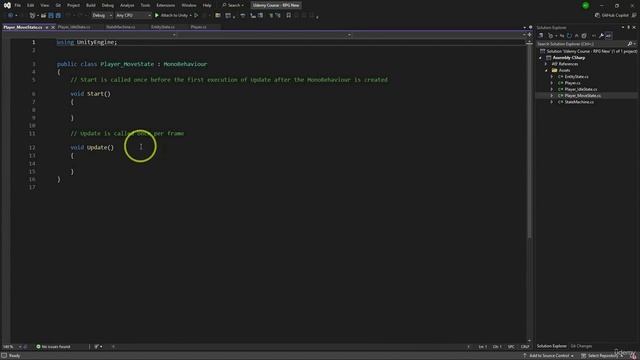Click the Visual Studio logo icon
Viewport: 640px width, 360px height.
coord(7,5)
